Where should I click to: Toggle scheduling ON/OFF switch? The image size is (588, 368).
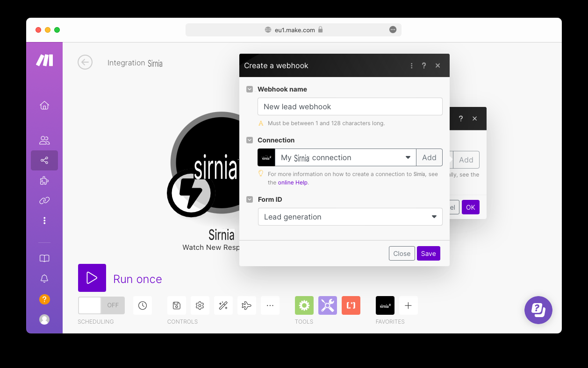[x=101, y=305]
